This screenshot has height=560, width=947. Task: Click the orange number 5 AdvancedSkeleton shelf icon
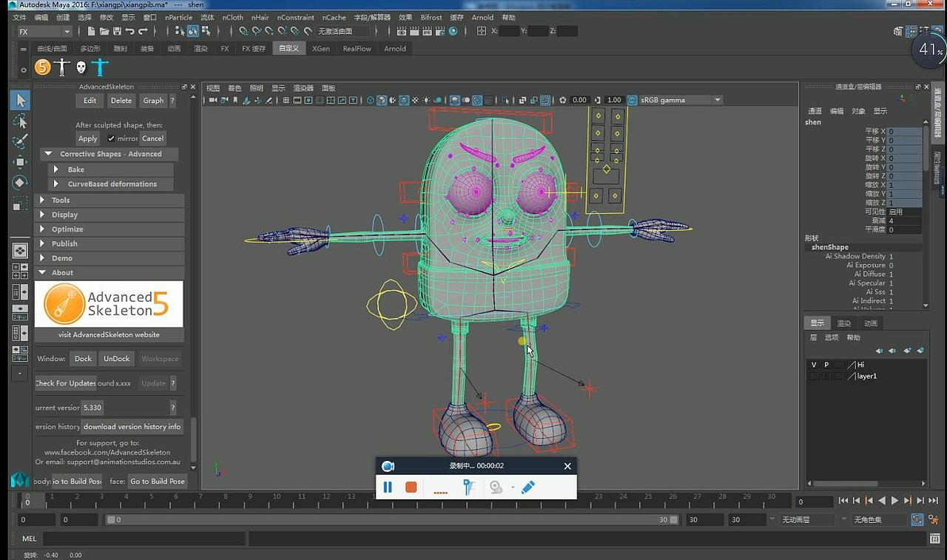click(x=43, y=67)
